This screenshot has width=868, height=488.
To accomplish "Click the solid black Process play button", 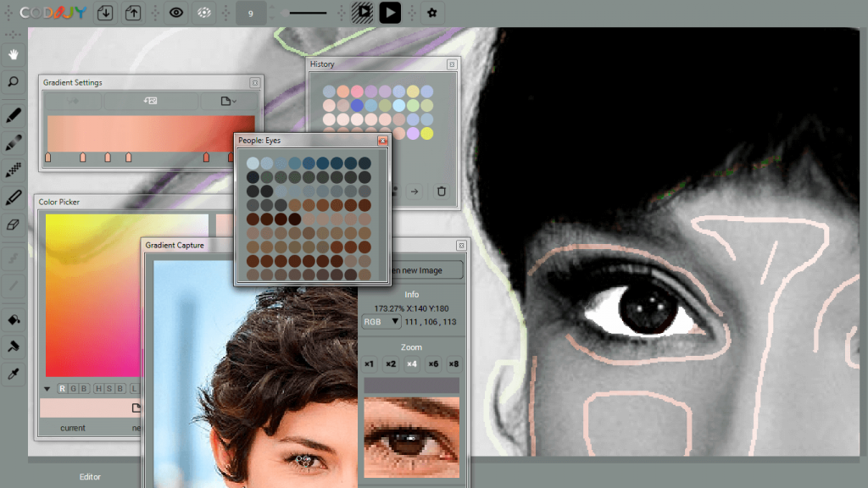I will click(390, 13).
